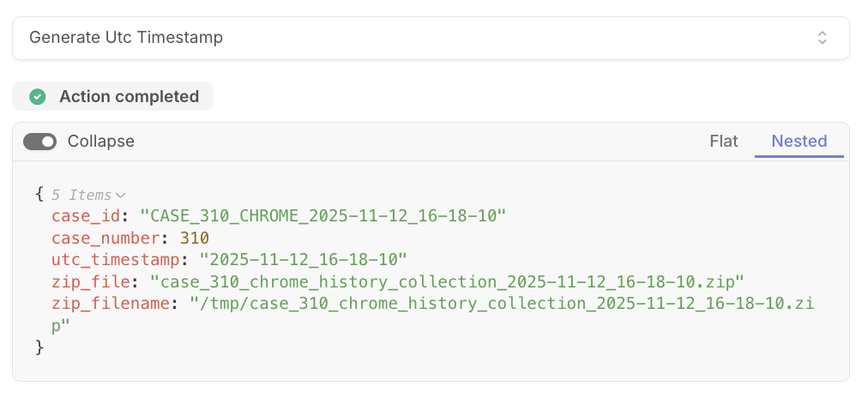868x405 pixels.
Task: Select the zip_file key
Action: (91, 282)
